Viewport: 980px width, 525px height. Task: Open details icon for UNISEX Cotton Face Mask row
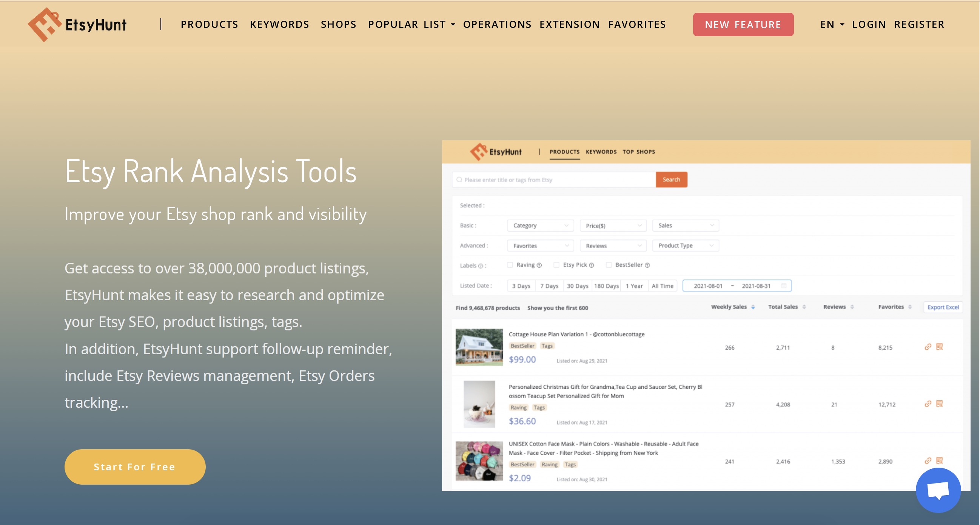point(939,461)
